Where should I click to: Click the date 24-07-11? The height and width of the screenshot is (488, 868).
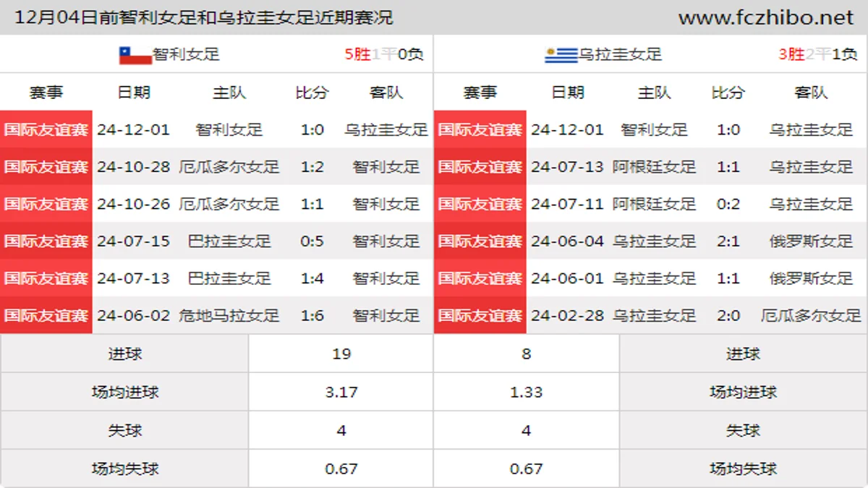(x=568, y=204)
